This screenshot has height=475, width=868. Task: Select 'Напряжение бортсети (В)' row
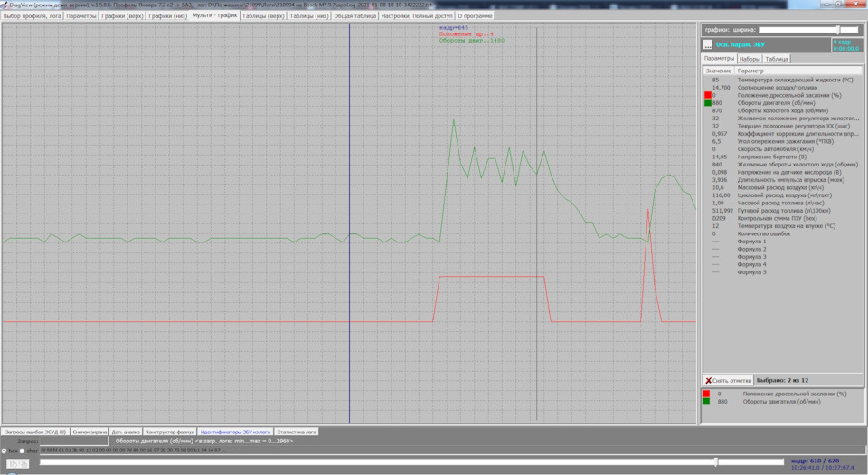pos(783,157)
